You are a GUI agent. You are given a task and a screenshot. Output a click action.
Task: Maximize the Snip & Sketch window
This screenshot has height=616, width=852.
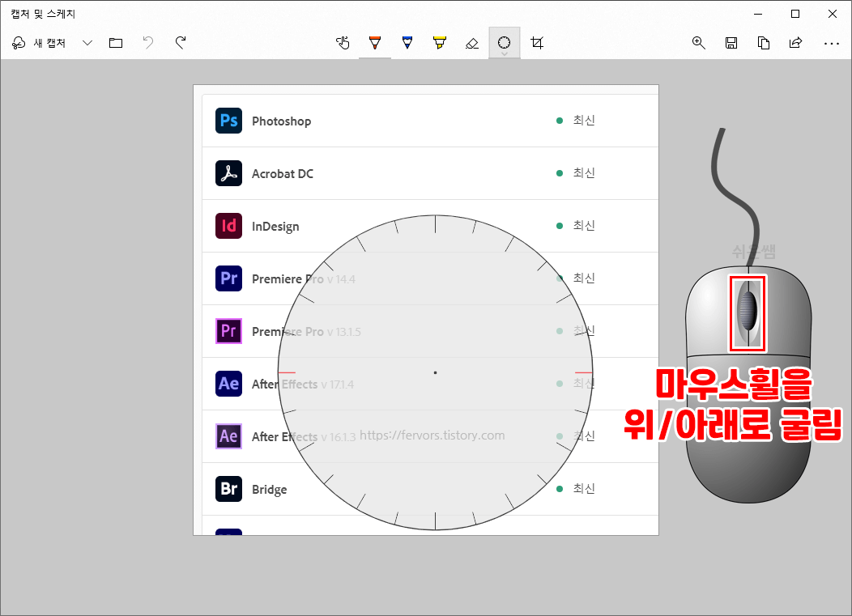tap(795, 14)
